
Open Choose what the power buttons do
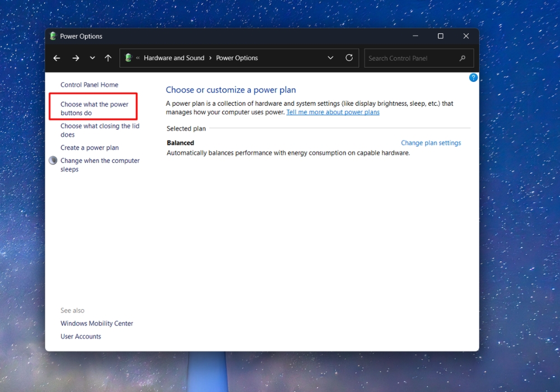tap(94, 109)
